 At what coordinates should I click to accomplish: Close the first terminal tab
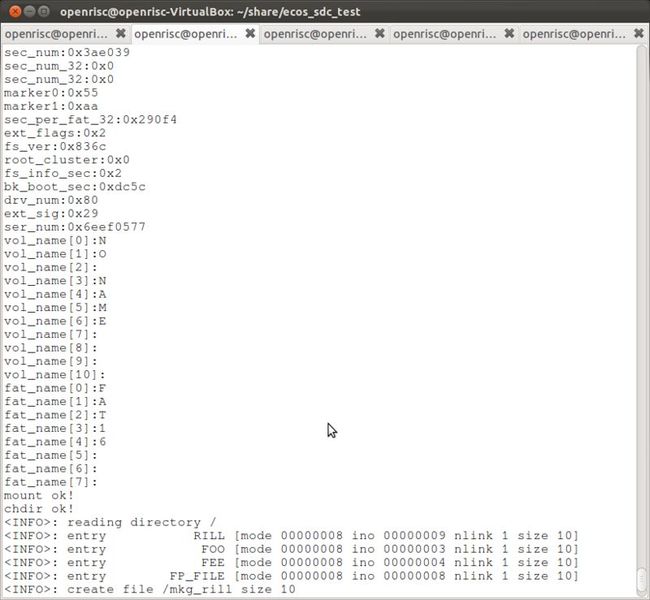click(x=121, y=34)
